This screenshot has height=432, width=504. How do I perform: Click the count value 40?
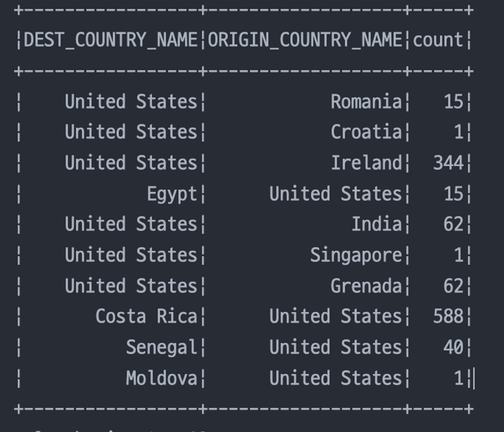[x=453, y=347]
